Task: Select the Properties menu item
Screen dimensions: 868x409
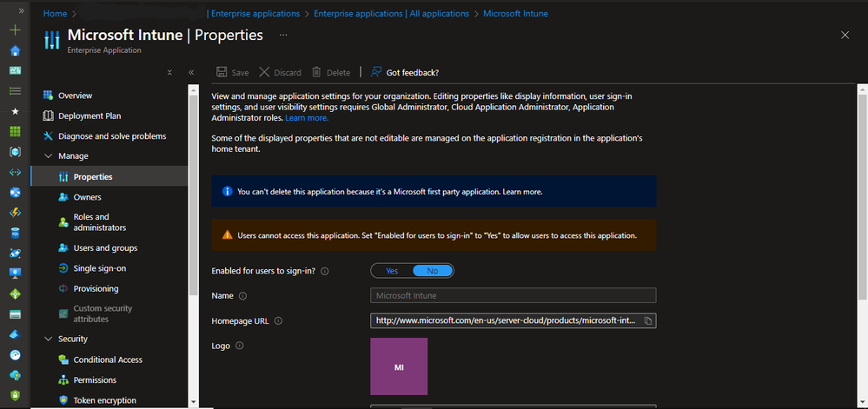Action: 109,177
